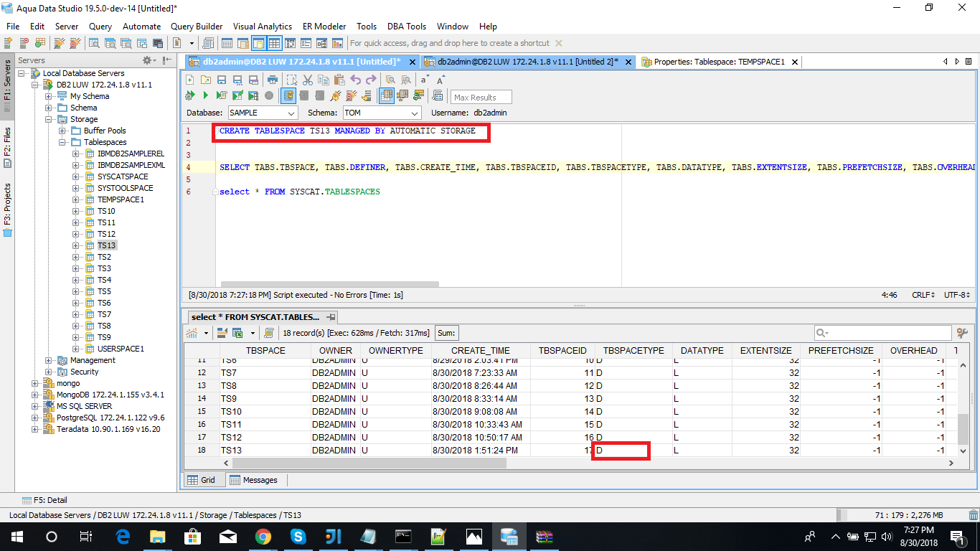The width and height of the screenshot is (980, 551).
Task: Switch to the Messages tab
Action: pos(253,480)
